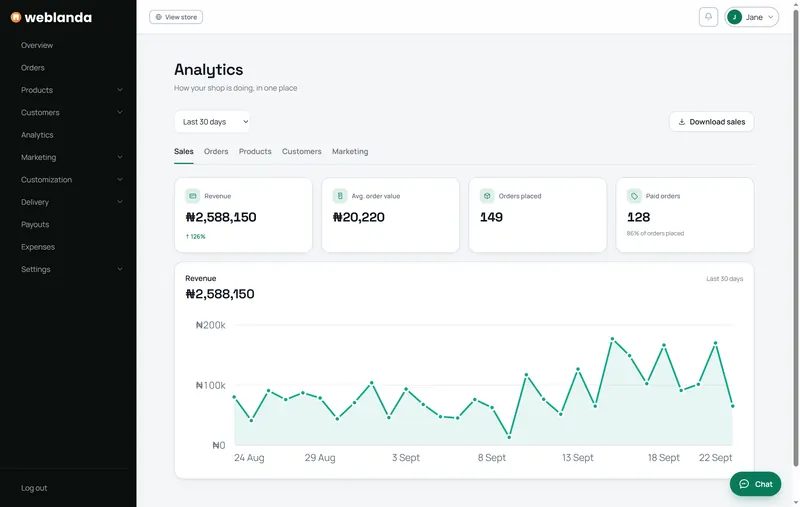Open the Last 30 days date range dropdown
The width and height of the screenshot is (800, 507).
coord(212,122)
